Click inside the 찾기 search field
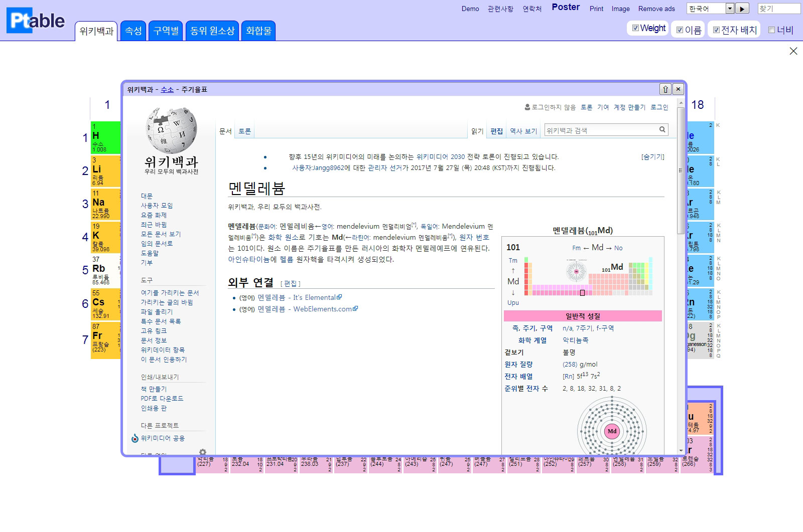Image resolution: width=803 pixels, height=532 pixels. click(778, 9)
